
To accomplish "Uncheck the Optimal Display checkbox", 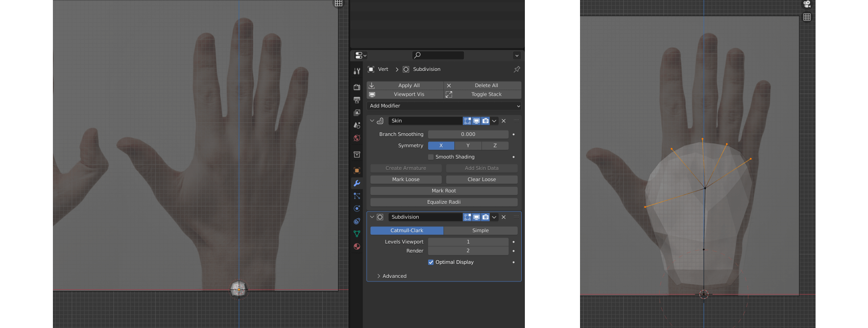I will tap(431, 262).
